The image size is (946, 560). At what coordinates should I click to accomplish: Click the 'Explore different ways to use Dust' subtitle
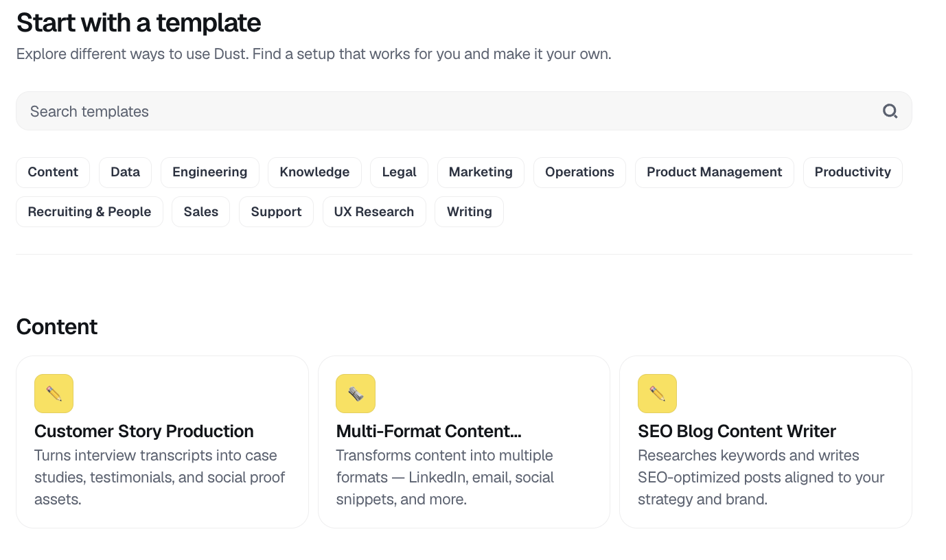314,54
